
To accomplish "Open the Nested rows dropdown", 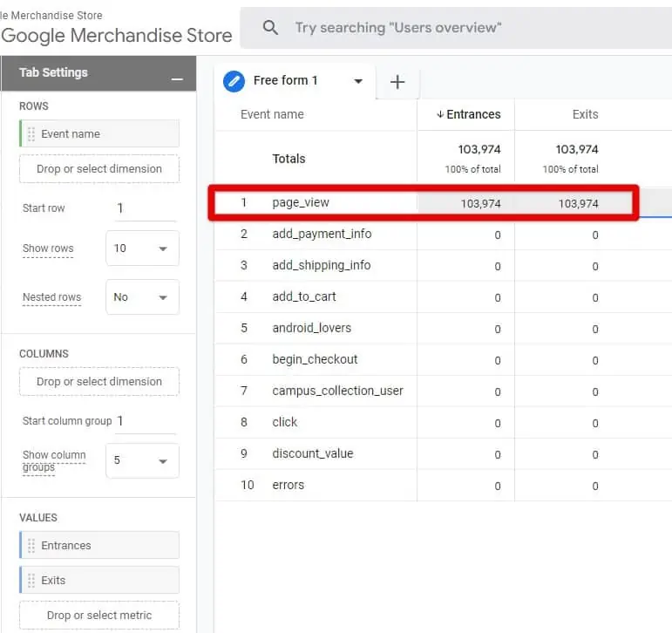I will pos(142,297).
